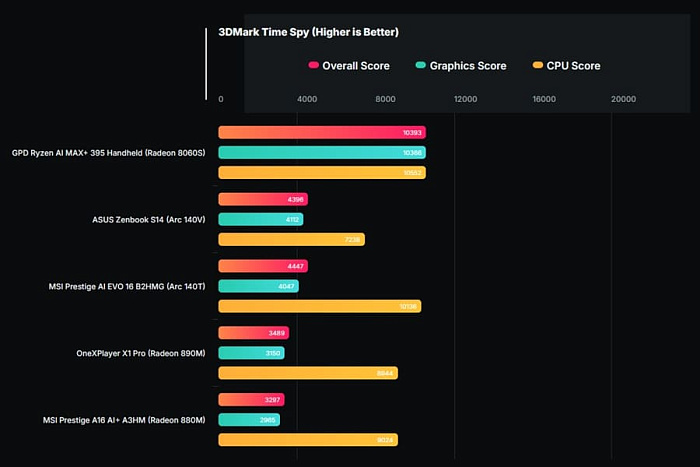The image size is (700, 467).
Task: Click the axis tick label 16000
Action: (x=544, y=99)
